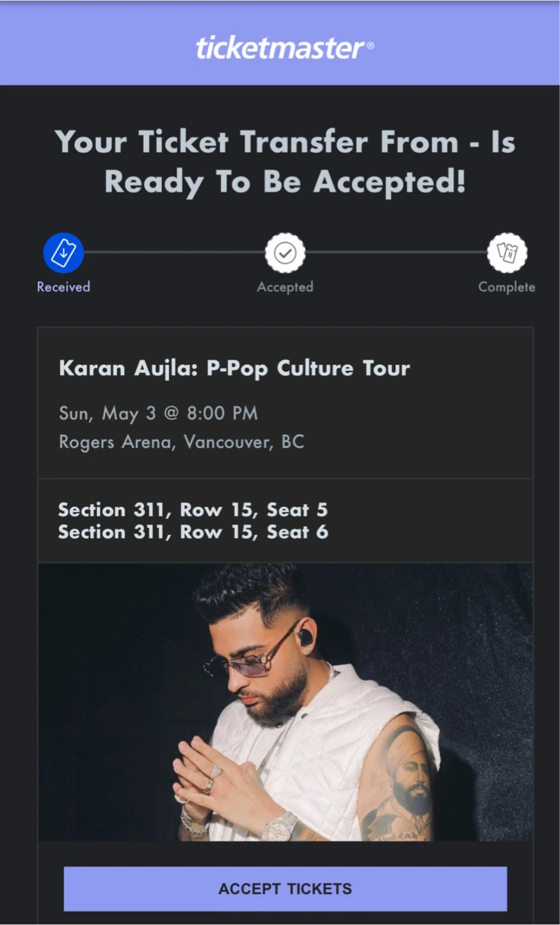Viewport: 560px width, 925px height.
Task: Open the Karan Aujla: P-Pop Culture Tour title
Action: pyautogui.click(x=234, y=368)
